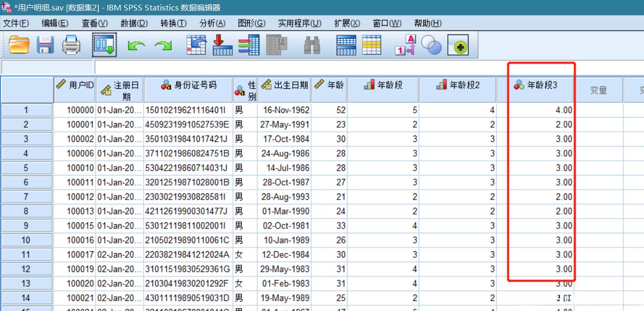
Task: Click 性别 cell 女 in row 11
Action: [245, 255]
